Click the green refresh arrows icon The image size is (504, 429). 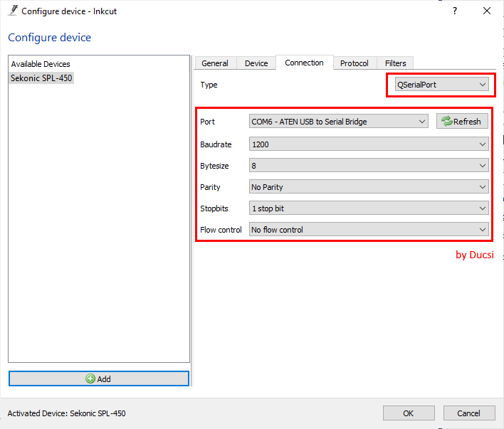(x=447, y=122)
